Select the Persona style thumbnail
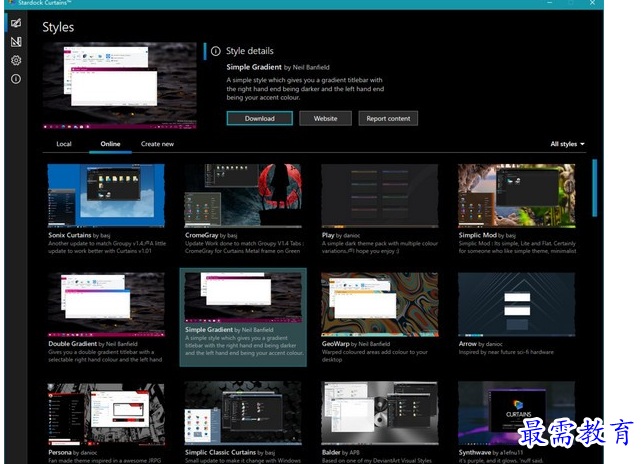The image size is (642, 464). coord(106,414)
